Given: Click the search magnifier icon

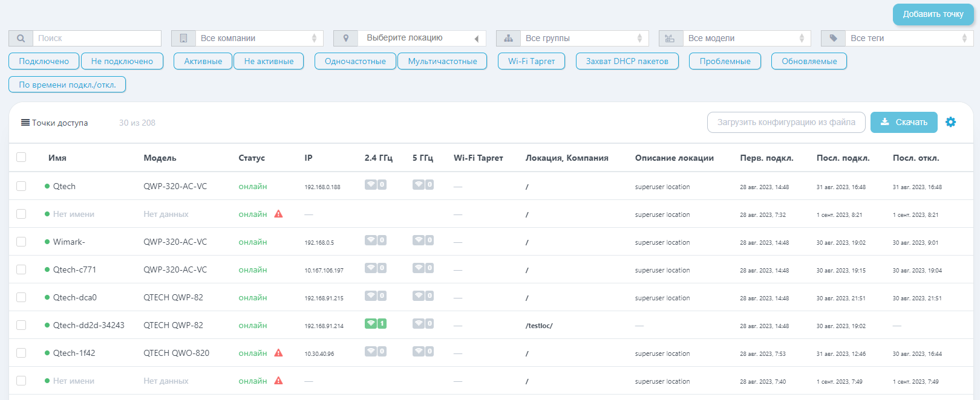Looking at the screenshot, I should click(x=21, y=38).
